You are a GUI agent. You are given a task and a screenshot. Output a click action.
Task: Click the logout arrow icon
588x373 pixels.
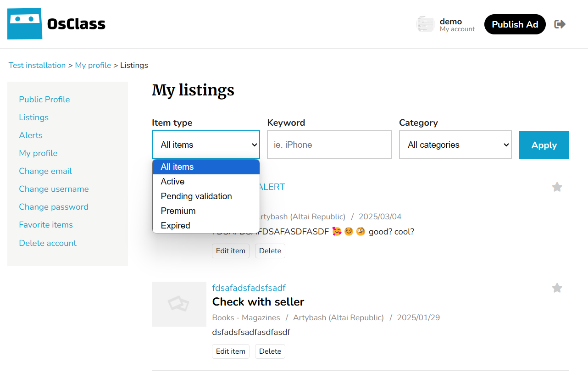(x=560, y=24)
